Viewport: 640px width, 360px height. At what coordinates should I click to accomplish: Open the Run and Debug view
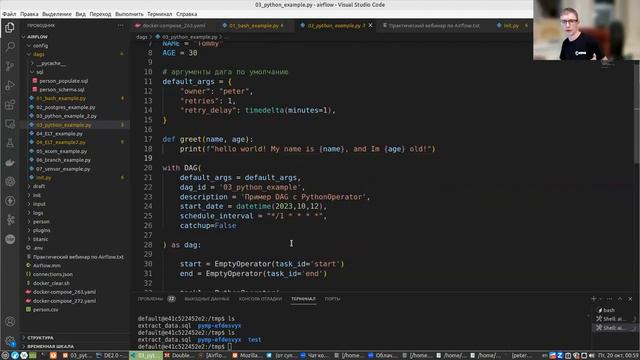point(10,85)
